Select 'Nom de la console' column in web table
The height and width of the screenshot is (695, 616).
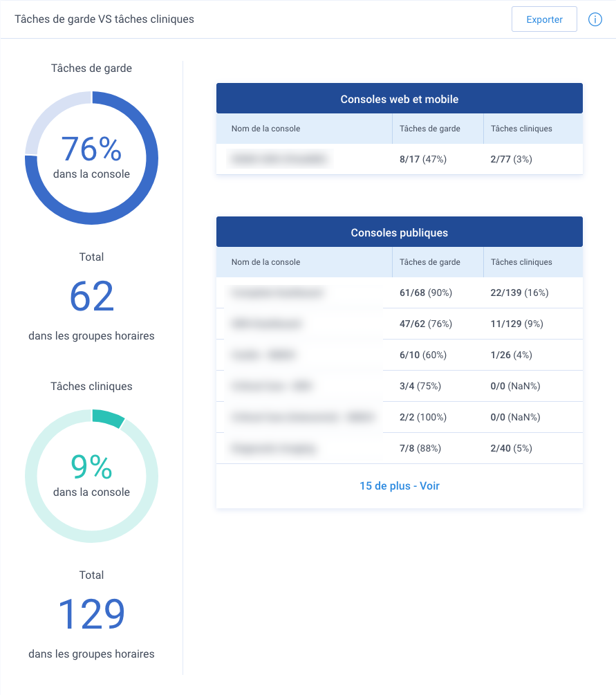coord(266,129)
